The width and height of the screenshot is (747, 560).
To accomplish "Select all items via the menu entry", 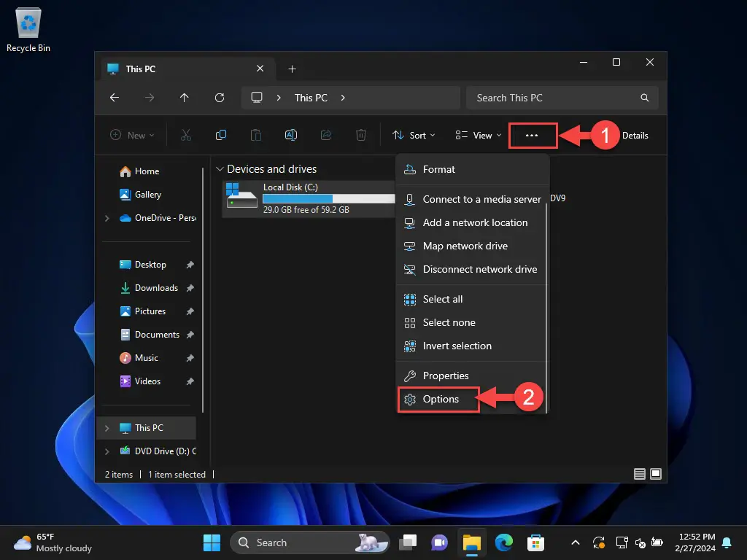I will pos(442,299).
